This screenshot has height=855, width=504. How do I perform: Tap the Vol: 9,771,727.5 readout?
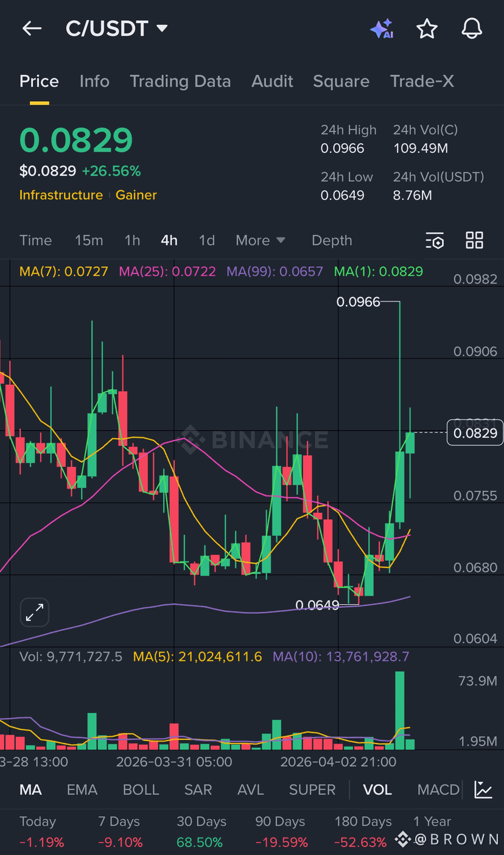click(71, 656)
